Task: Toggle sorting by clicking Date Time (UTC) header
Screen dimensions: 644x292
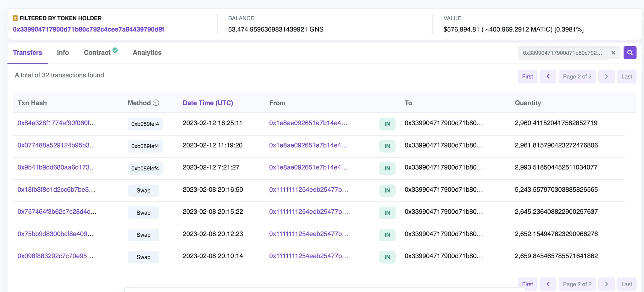Action: [x=208, y=103]
